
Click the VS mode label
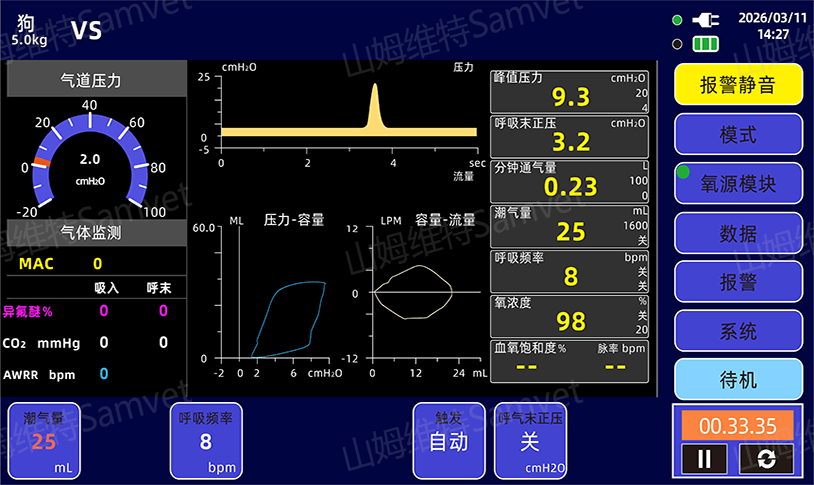tap(86, 31)
